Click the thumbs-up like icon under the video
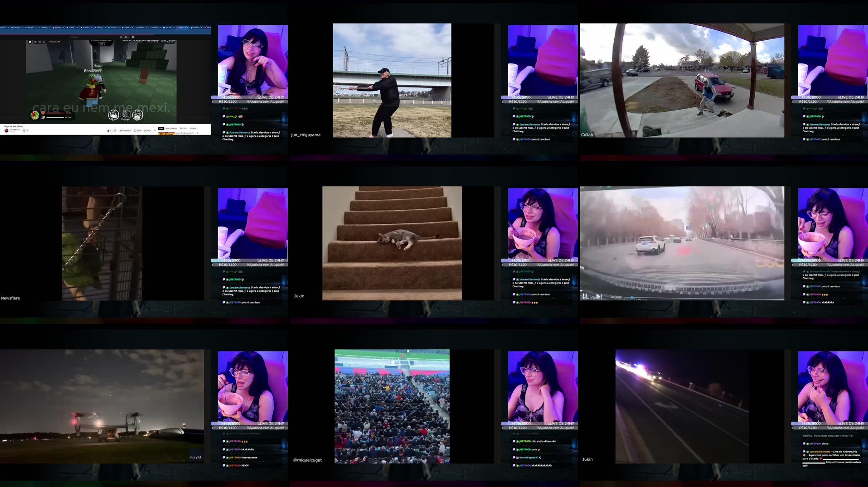 (108, 130)
